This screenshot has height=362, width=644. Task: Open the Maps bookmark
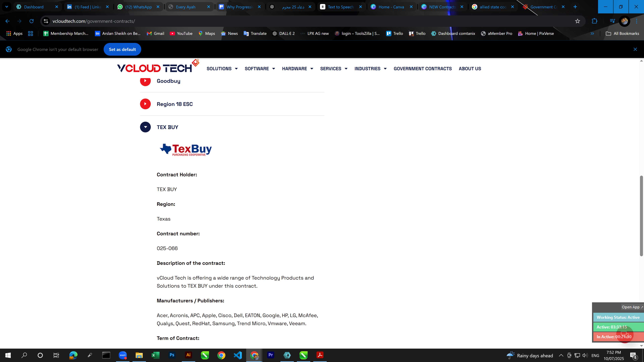tap(206, 34)
